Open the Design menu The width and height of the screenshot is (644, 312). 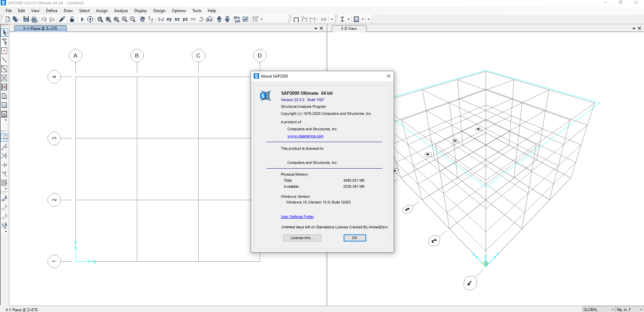159,11
